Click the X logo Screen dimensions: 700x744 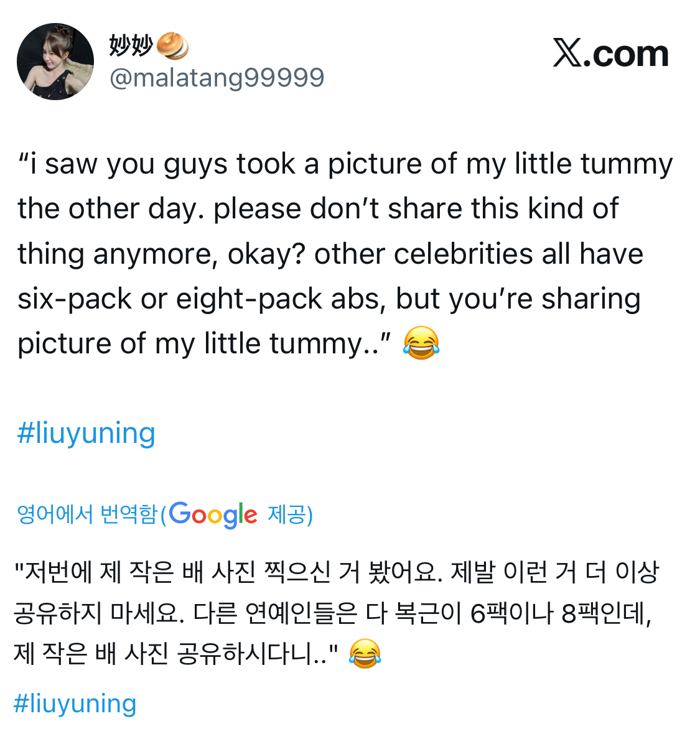click(x=567, y=53)
